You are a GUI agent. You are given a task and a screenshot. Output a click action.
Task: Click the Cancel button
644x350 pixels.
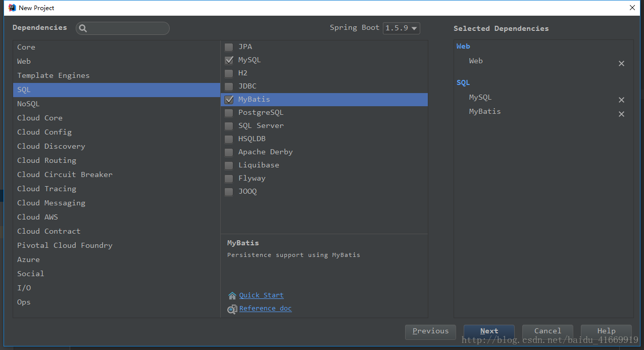548,331
